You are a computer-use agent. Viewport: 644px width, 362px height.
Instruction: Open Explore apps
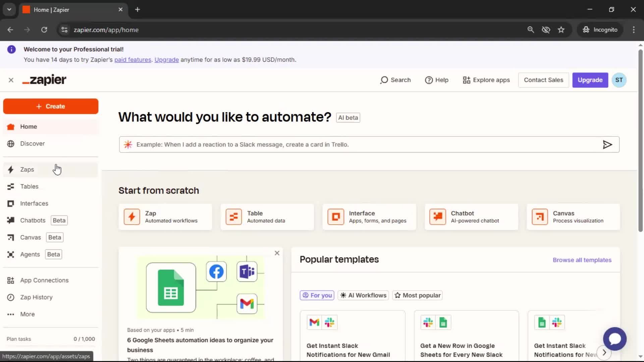tap(486, 80)
